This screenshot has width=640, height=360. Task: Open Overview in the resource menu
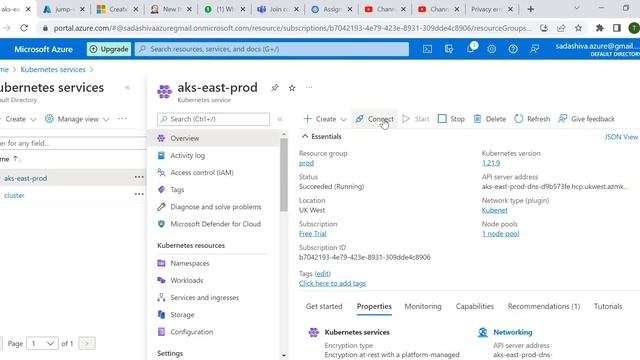[x=213, y=138]
